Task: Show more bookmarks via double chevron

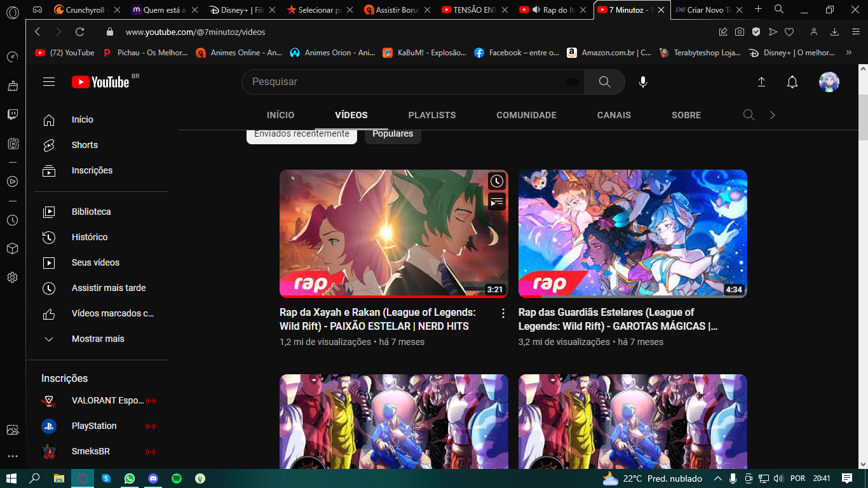Action: tap(849, 53)
